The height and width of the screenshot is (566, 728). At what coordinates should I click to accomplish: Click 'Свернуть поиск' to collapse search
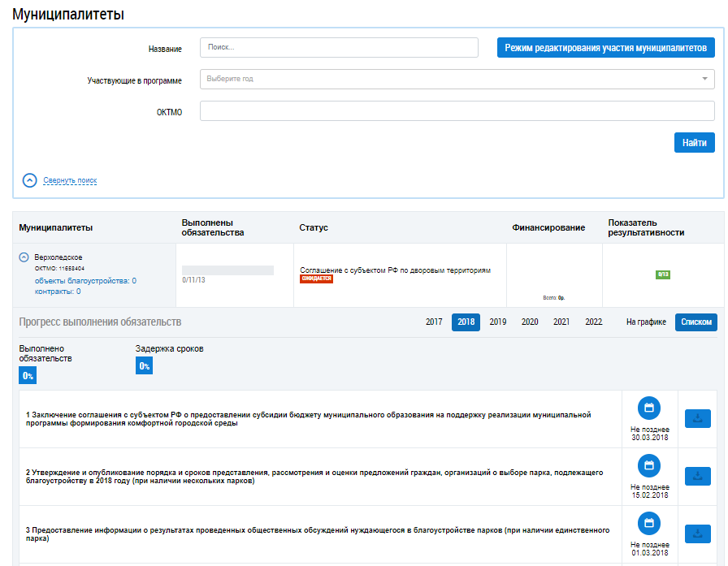[x=70, y=180]
